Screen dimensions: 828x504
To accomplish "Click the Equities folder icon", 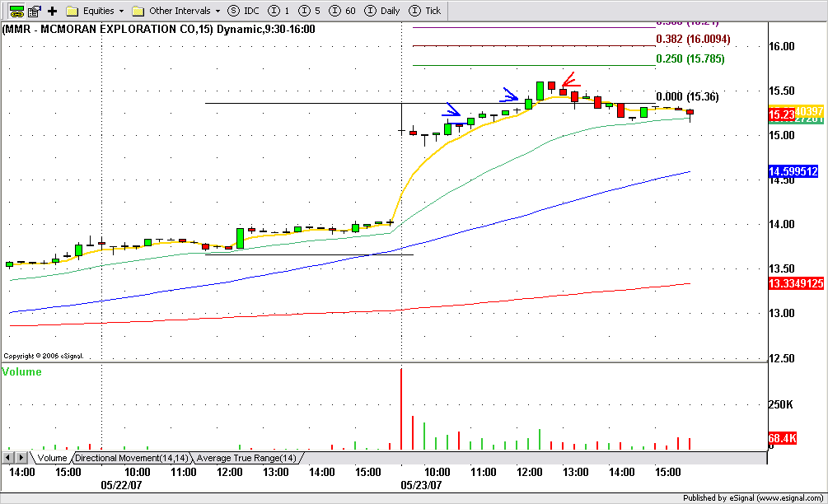I will (73, 11).
